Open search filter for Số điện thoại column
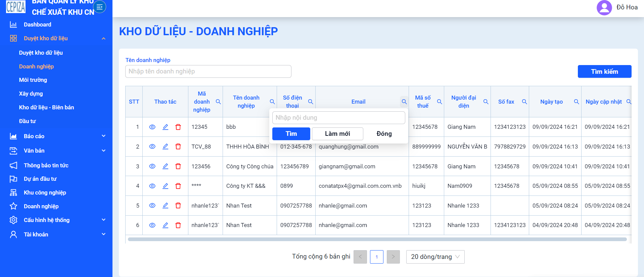 point(311,102)
